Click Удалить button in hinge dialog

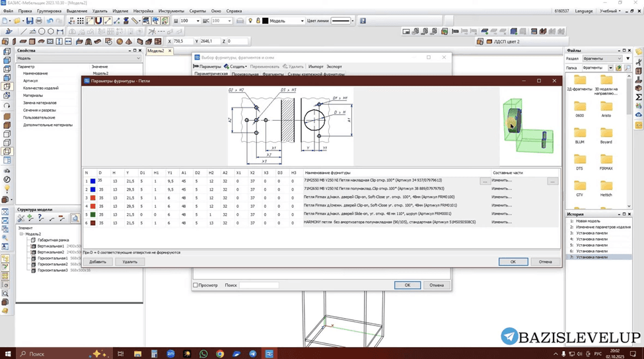point(129,262)
